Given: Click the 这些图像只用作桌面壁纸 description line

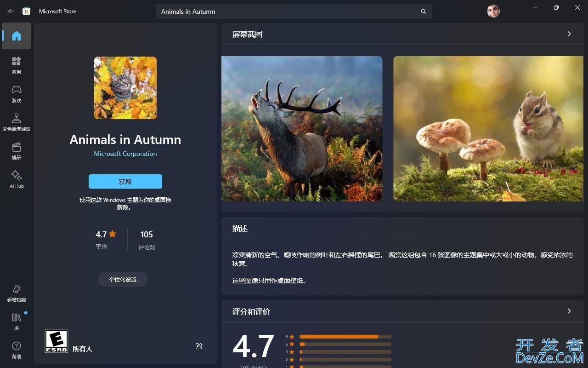Looking at the screenshot, I should click(x=269, y=281).
